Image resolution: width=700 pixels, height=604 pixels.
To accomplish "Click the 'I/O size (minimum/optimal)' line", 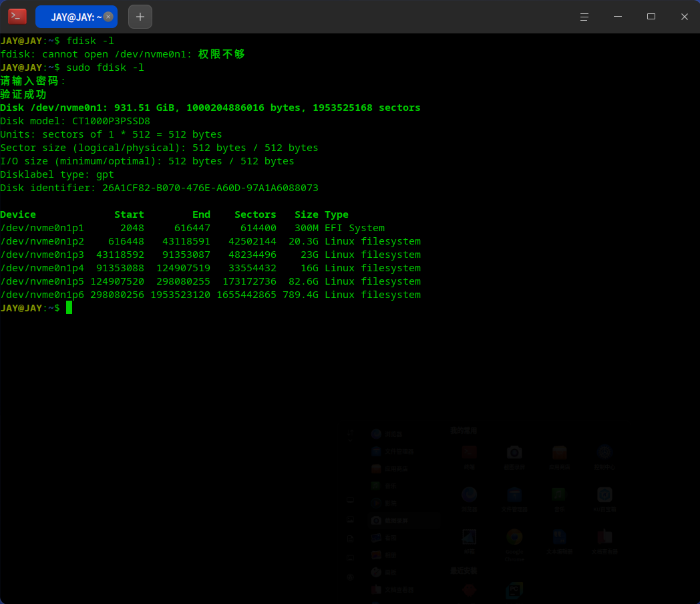I will (x=148, y=161).
